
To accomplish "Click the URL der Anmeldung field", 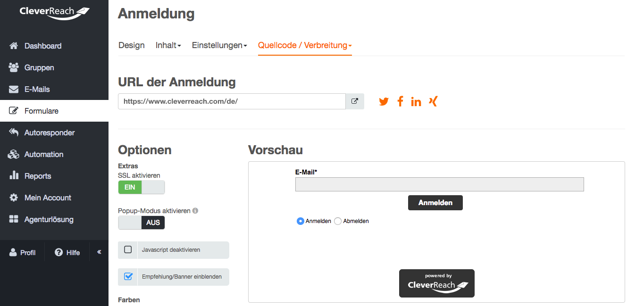I will [232, 101].
